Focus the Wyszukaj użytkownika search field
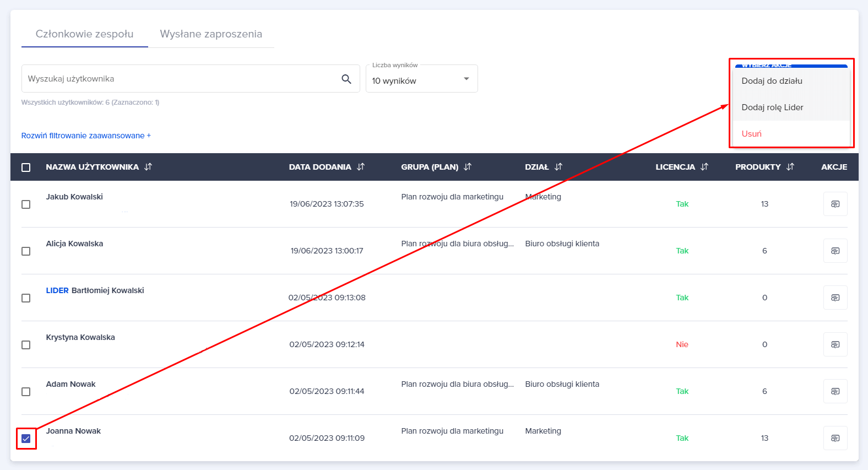 pyautogui.click(x=179, y=79)
